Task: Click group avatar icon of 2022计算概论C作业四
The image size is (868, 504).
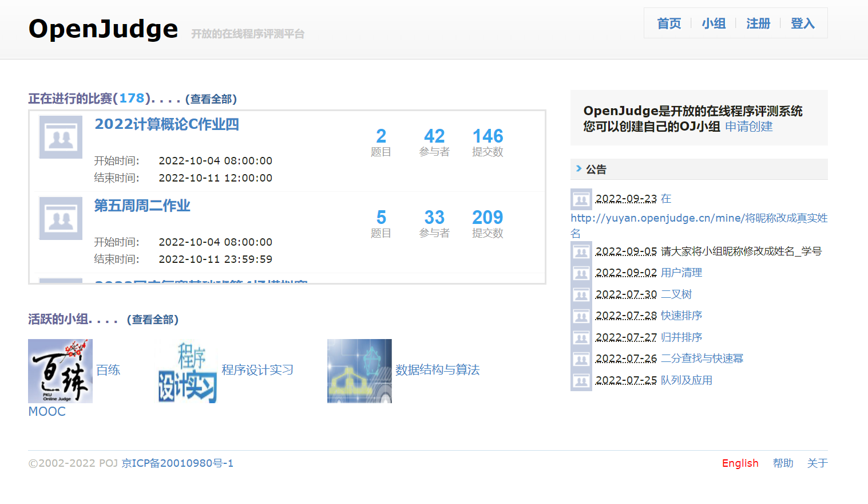Action: 61,137
